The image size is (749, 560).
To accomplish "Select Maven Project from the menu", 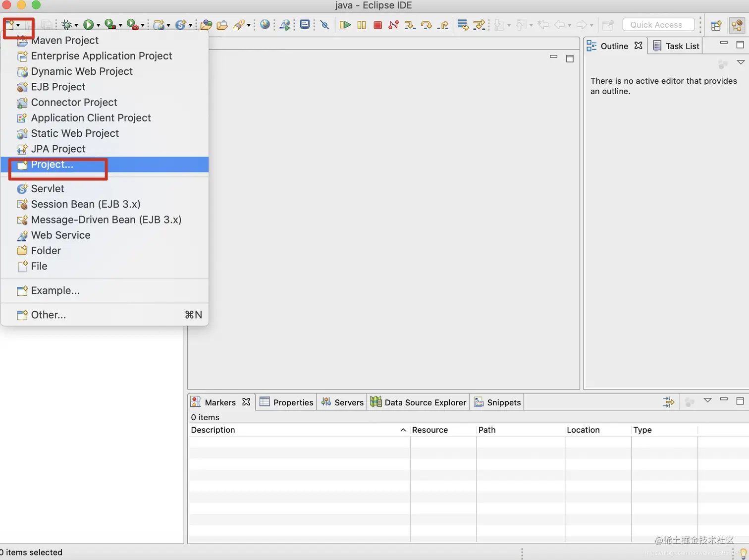I will pos(105,40).
